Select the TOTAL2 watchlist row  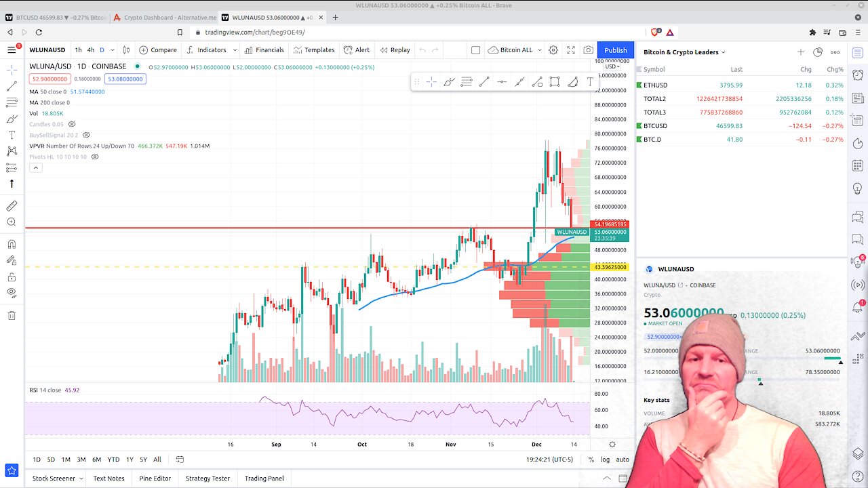[741, 98]
